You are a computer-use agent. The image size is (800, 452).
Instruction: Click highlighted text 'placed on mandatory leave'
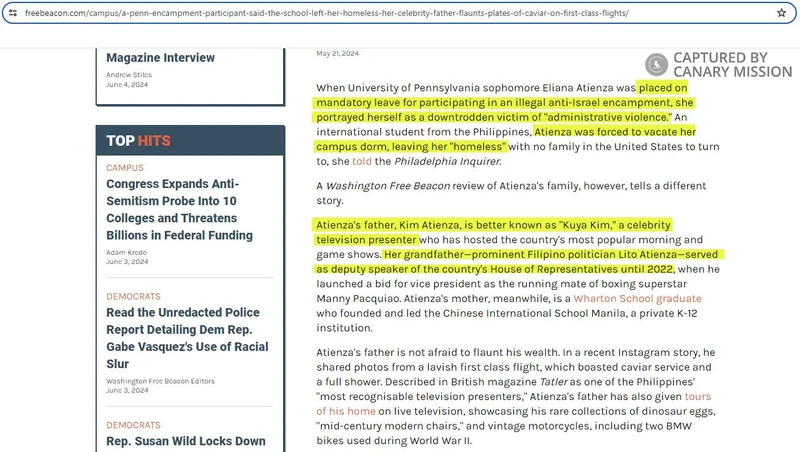503,95
